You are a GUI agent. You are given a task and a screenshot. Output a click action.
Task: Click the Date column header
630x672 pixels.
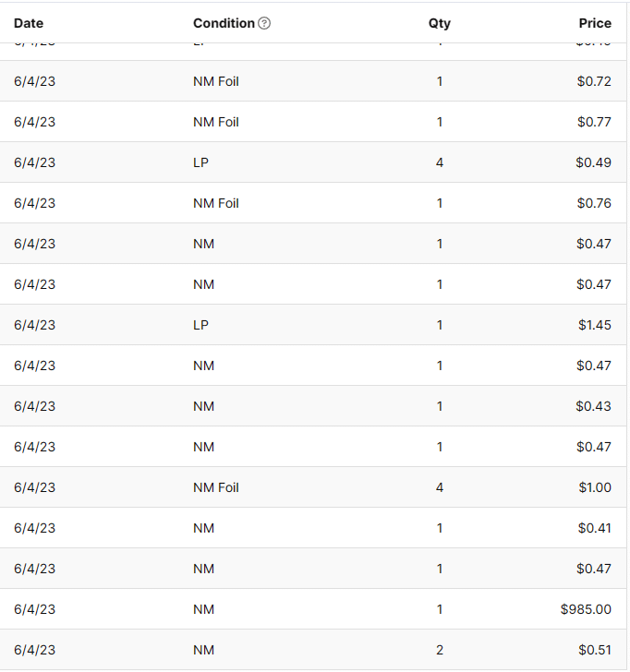pos(29,23)
